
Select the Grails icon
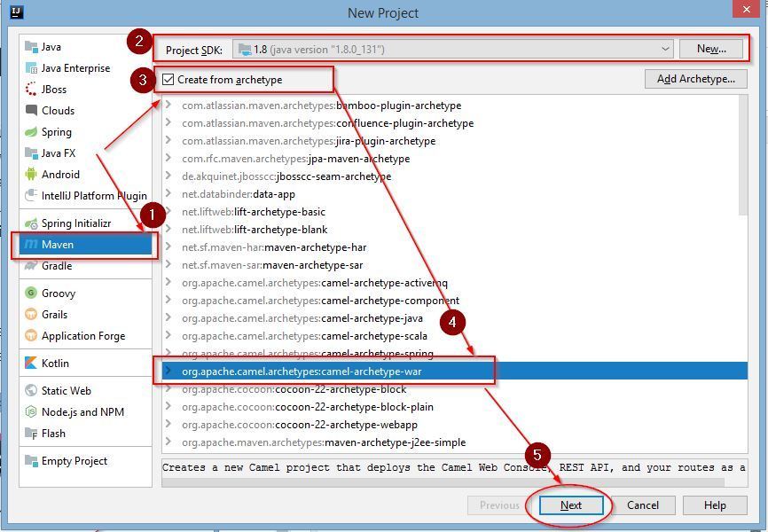tap(31, 314)
